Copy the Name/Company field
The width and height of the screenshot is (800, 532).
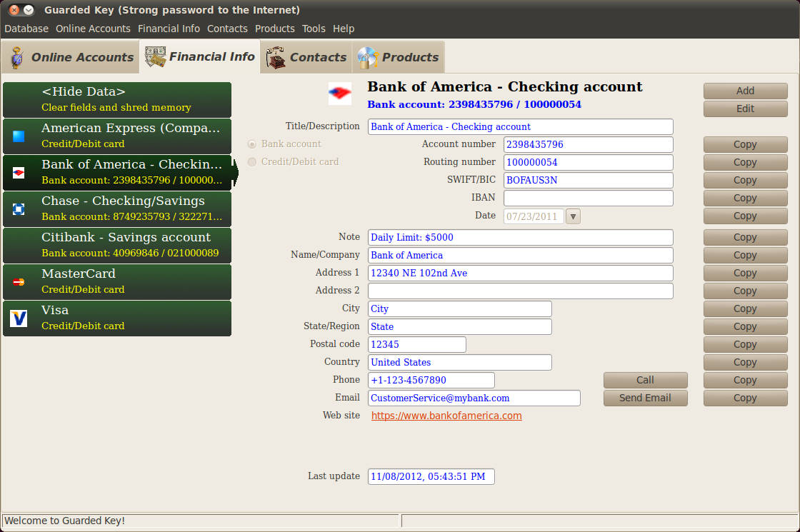pyautogui.click(x=745, y=255)
